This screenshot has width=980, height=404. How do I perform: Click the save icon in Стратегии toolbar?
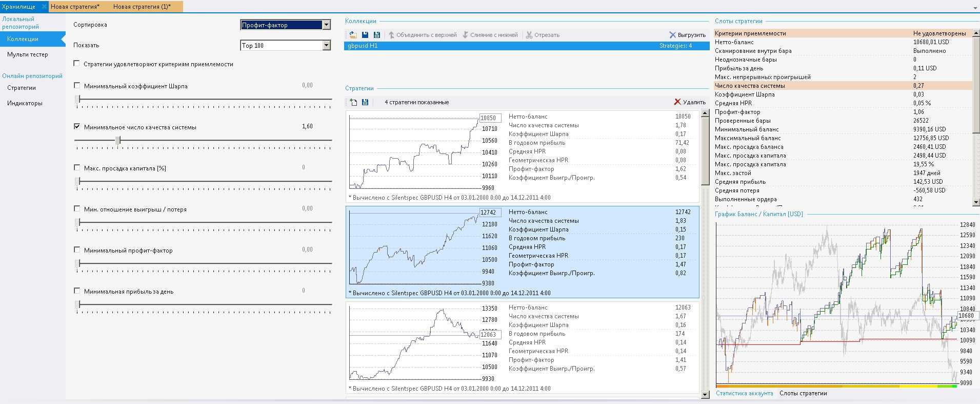[x=365, y=102]
